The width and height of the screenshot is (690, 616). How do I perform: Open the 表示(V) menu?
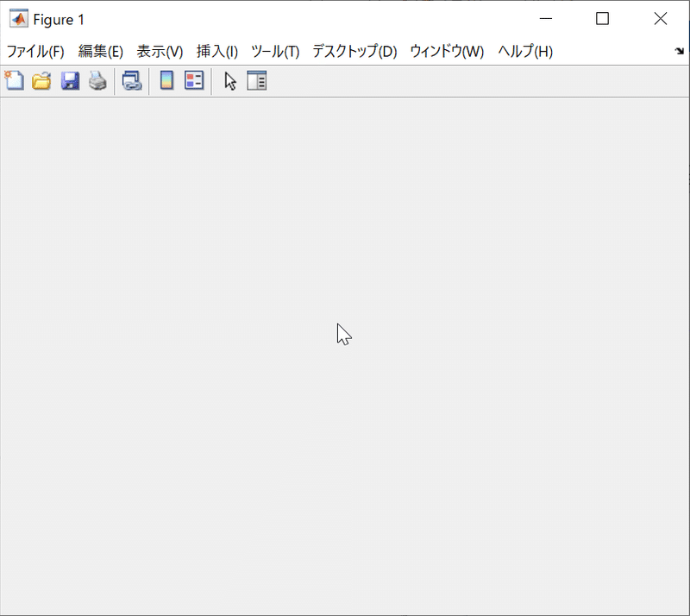[x=160, y=52]
